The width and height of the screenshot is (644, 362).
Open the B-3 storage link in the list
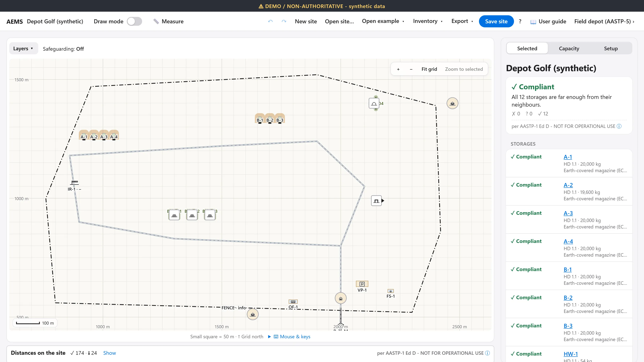pos(568,326)
